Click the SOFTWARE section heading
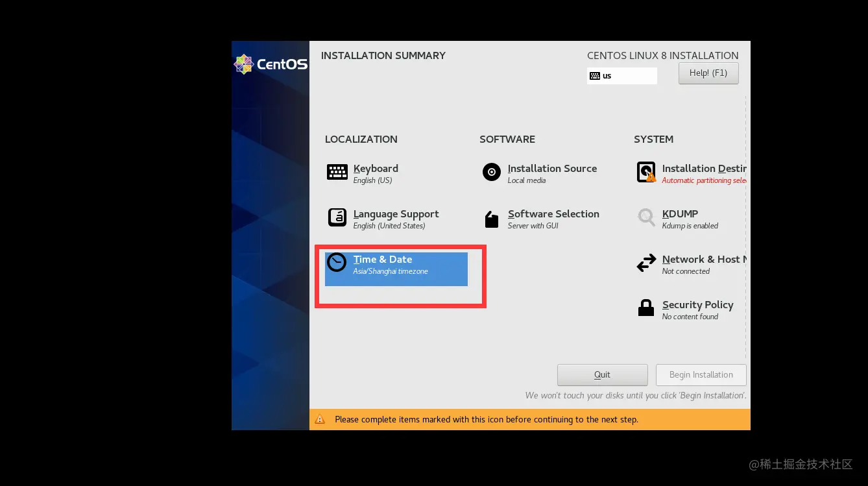 click(507, 140)
